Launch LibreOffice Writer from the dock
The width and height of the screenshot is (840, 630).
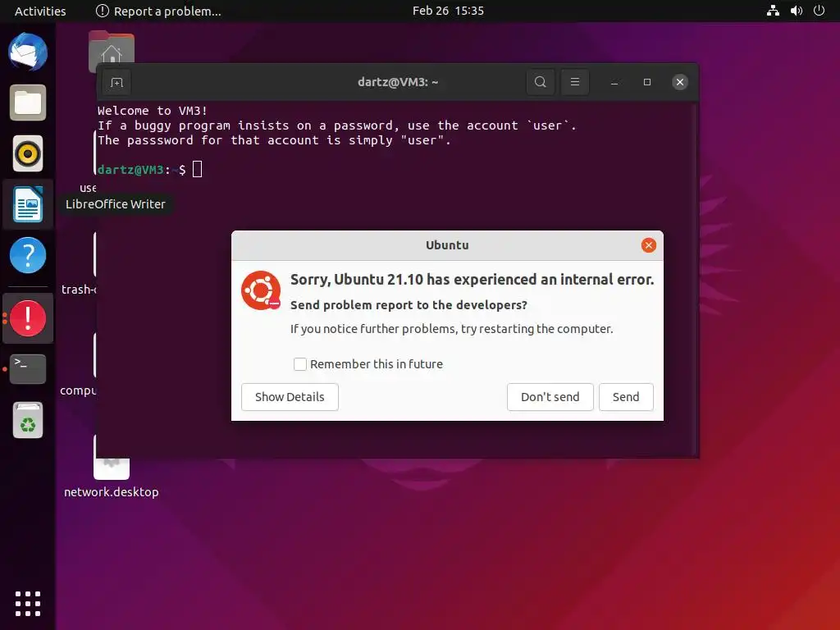click(28, 204)
